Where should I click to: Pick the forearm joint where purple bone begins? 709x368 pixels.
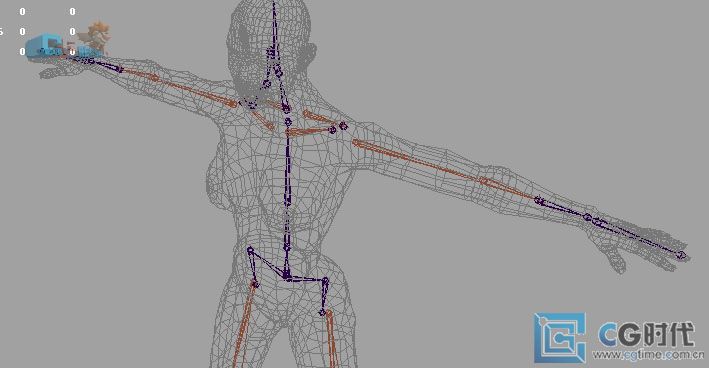(x=538, y=200)
